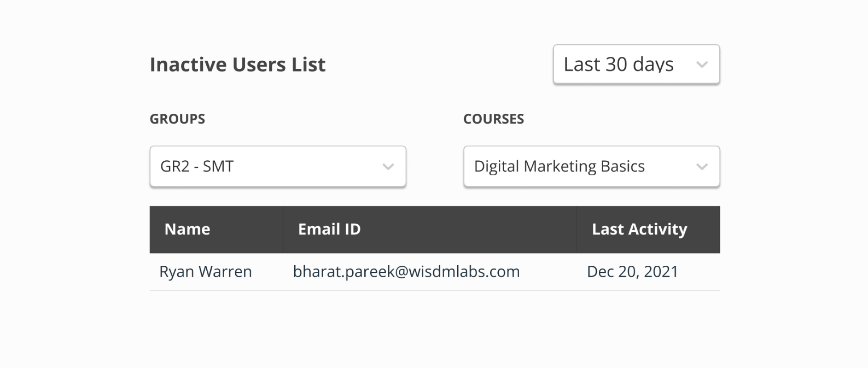
Task: Select the Ryan Warren name cell
Action: point(205,272)
